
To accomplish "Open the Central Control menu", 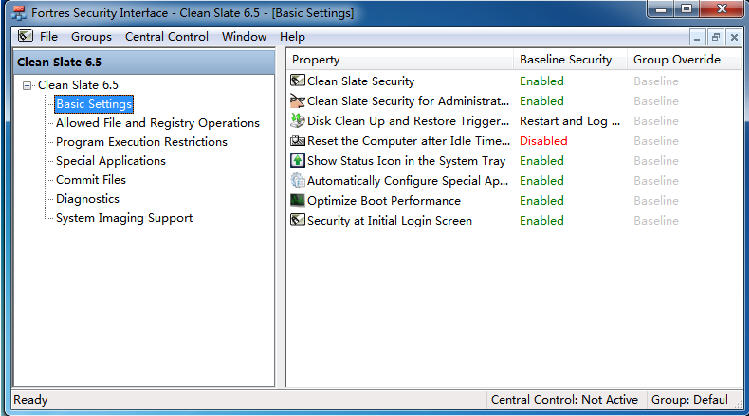I will point(167,37).
